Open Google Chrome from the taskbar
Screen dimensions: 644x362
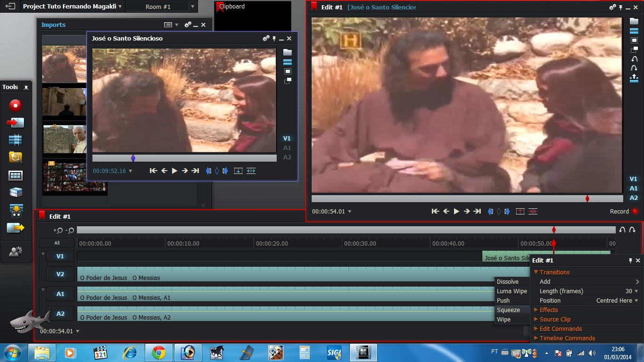point(159,353)
